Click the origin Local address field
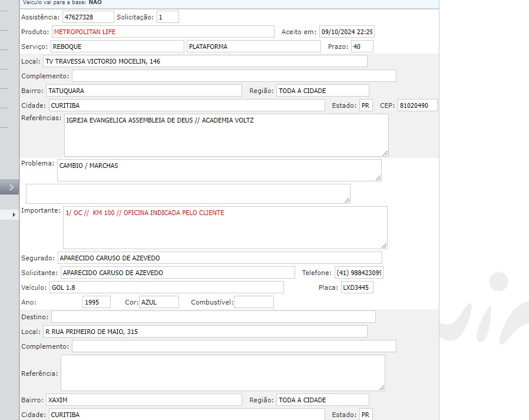This screenshot has height=420, width=529. (205, 61)
